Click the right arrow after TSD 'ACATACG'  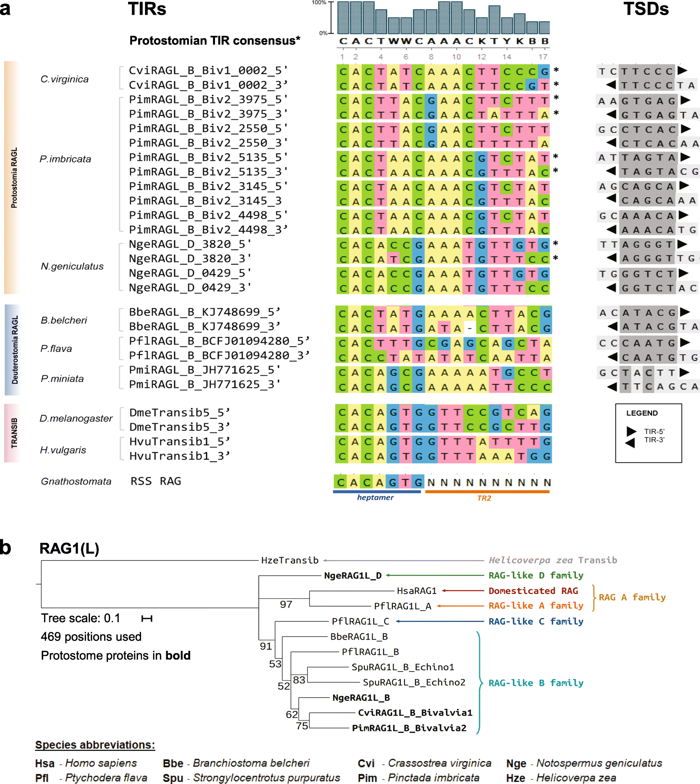pyautogui.click(x=685, y=312)
